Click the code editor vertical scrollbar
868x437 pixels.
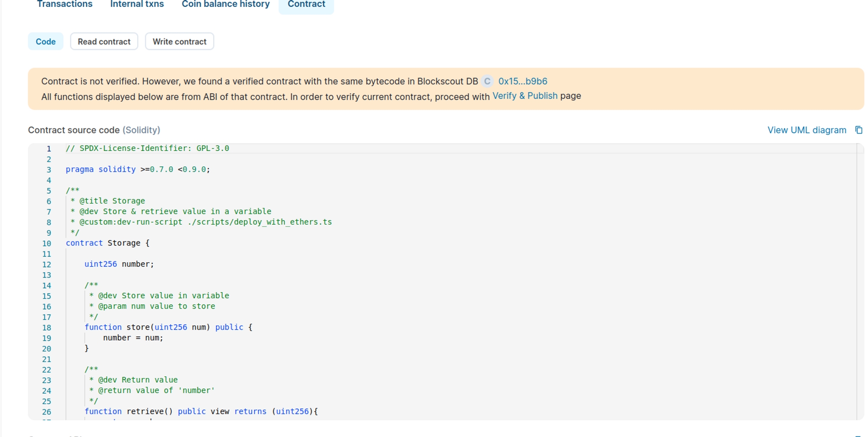point(860,282)
